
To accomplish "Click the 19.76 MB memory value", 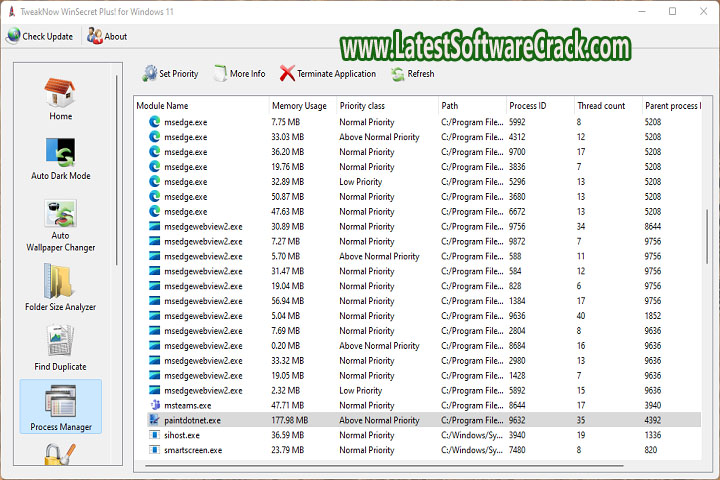I will 287,167.
